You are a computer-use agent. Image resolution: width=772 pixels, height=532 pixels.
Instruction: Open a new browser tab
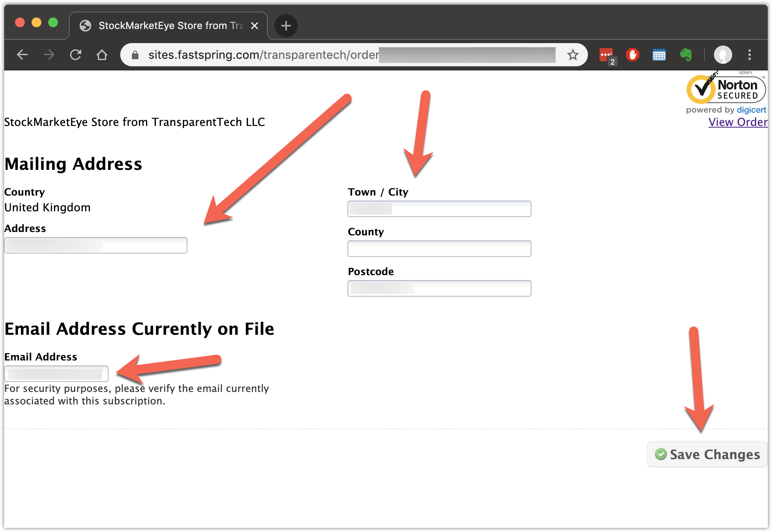point(286,26)
